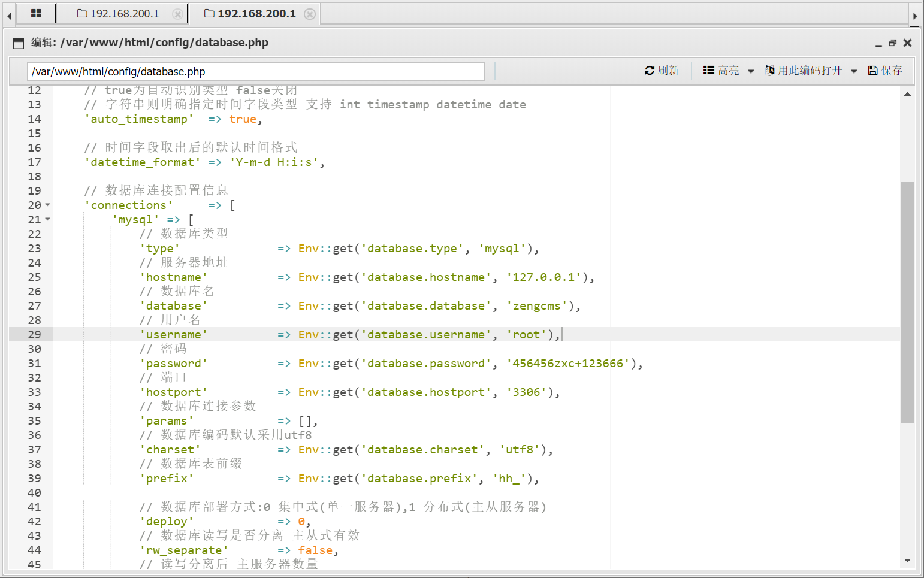Click the vertical scrollbar thumb

click(907, 302)
